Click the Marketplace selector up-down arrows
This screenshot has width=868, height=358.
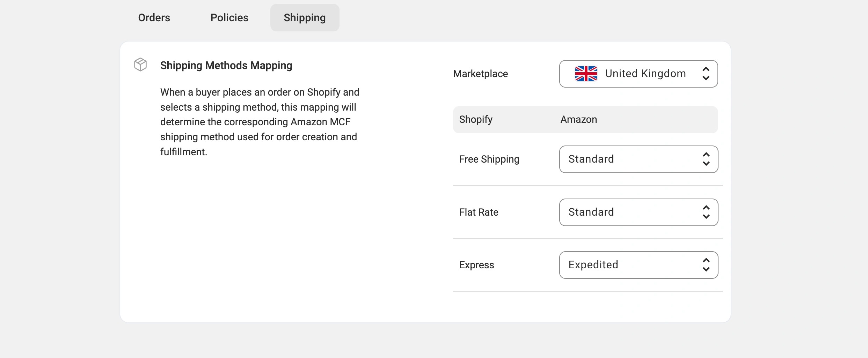pos(706,74)
